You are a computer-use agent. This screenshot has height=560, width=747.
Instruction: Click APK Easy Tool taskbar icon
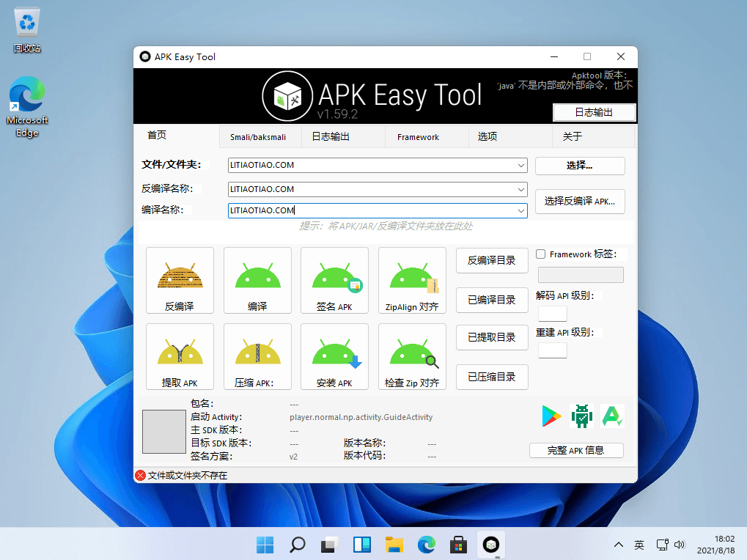490,545
